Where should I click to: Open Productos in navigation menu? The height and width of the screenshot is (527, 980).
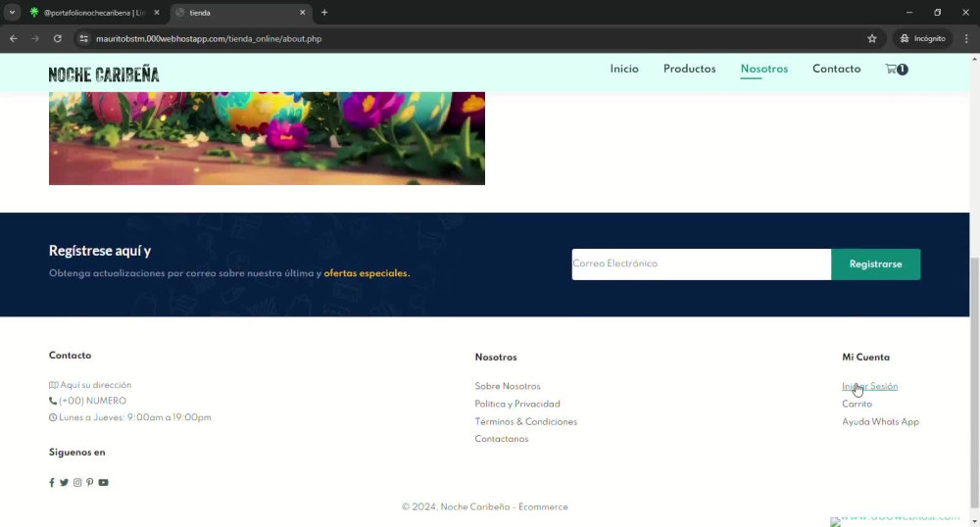(689, 70)
